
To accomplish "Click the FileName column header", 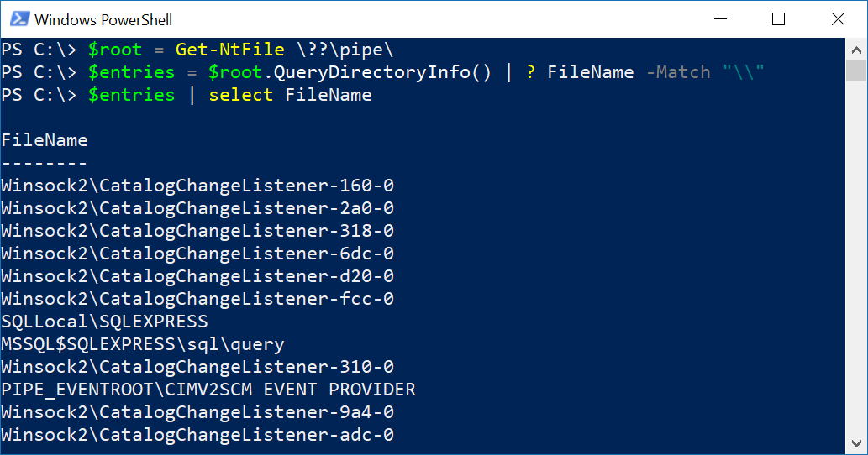I will click(x=45, y=140).
